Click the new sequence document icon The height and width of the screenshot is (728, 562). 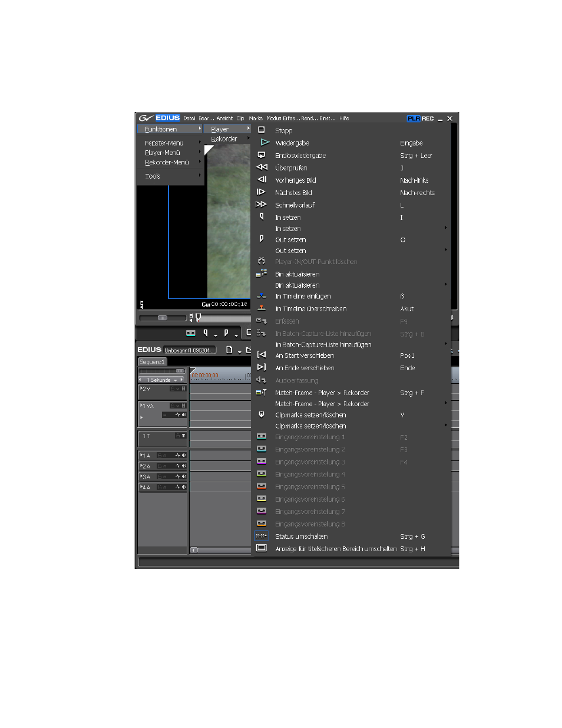[229, 350]
